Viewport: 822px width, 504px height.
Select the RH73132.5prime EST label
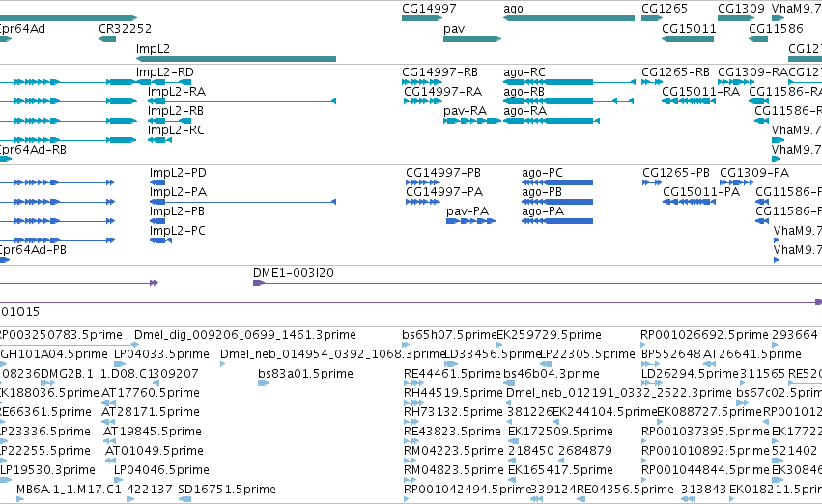coord(453,413)
